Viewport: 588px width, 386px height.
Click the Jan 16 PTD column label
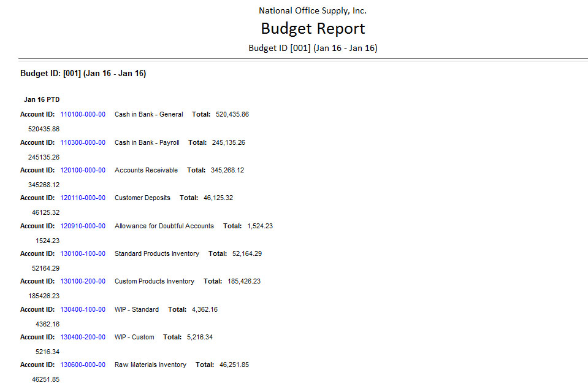pyautogui.click(x=42, y=99)
